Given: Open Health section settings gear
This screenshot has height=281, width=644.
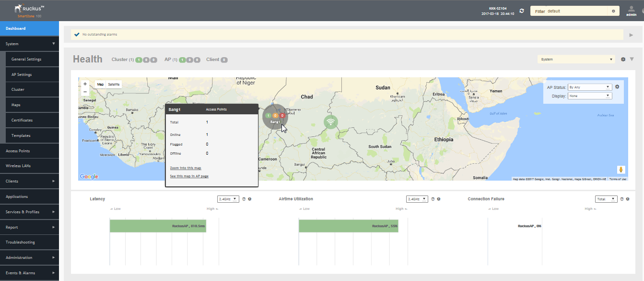Looking at the screenshot, I should [623, 60].
